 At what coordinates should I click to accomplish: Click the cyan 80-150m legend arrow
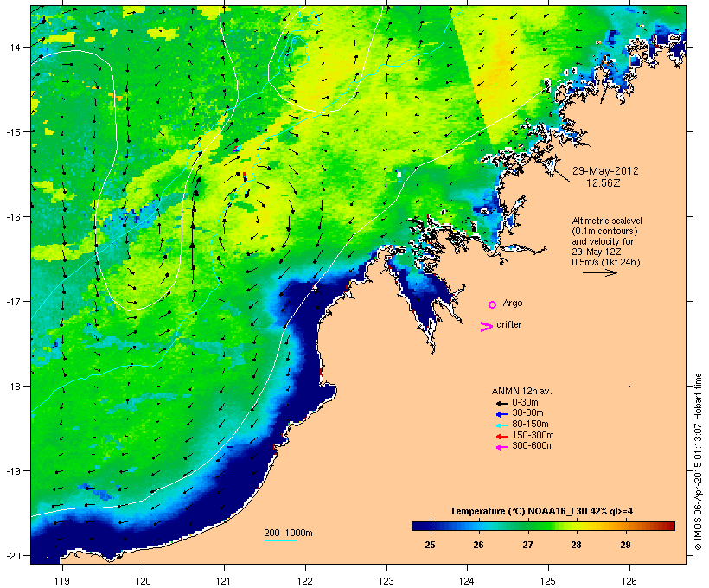501,425
